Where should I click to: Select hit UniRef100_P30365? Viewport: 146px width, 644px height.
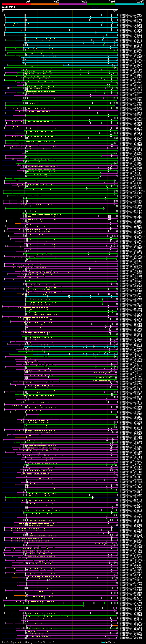pyautogui.click(x=131, y=208)
